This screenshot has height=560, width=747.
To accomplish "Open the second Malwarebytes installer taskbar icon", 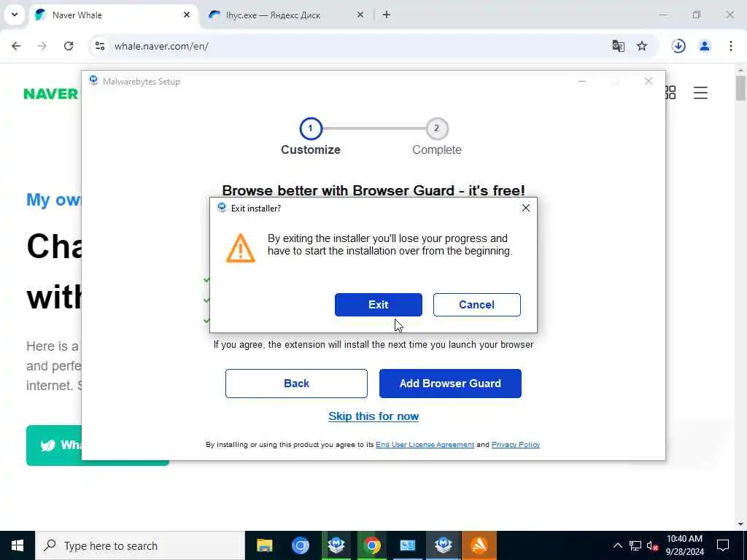I will 444,545.
